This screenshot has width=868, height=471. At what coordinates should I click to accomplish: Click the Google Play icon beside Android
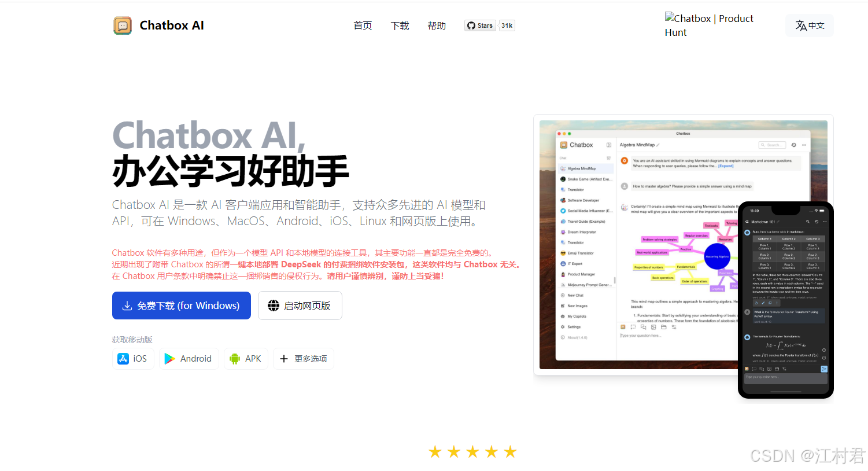tap(169, 359)
